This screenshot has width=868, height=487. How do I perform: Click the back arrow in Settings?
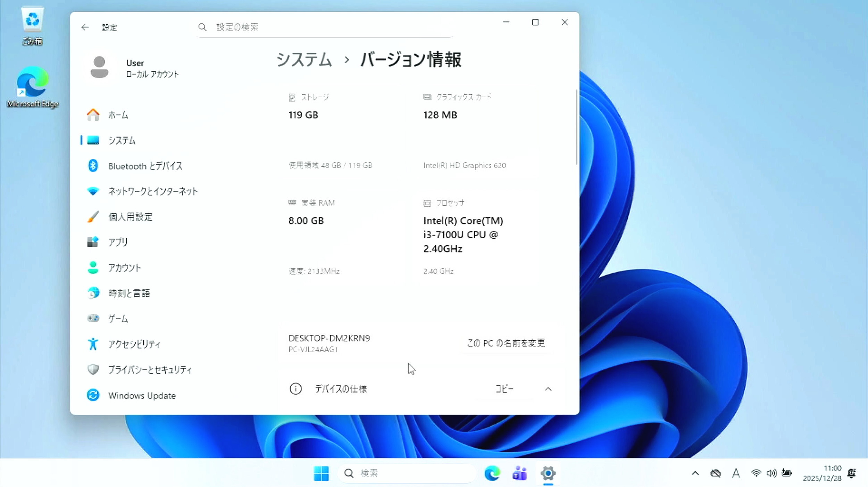[x=85, y=27]
